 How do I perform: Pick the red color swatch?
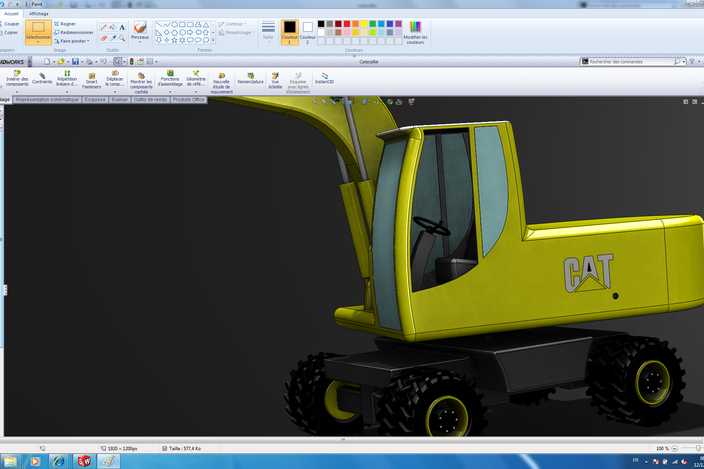tap(347, 24)
